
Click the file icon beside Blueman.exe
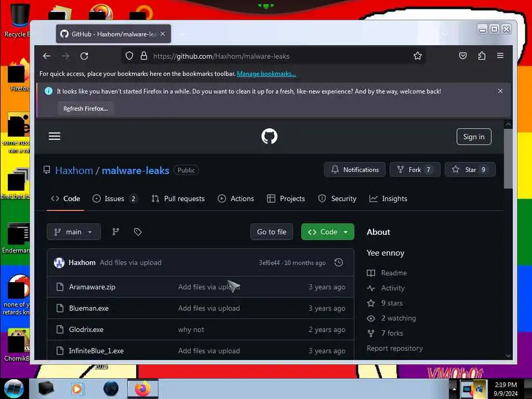pyautogui.click(x=60, y=308)
